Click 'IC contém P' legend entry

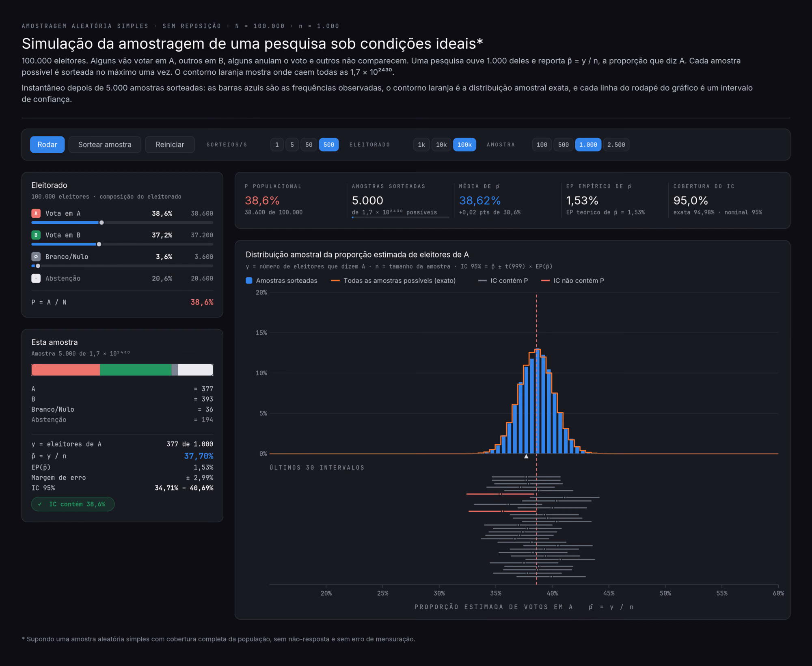pyautogui.click(x=503, y=281)
